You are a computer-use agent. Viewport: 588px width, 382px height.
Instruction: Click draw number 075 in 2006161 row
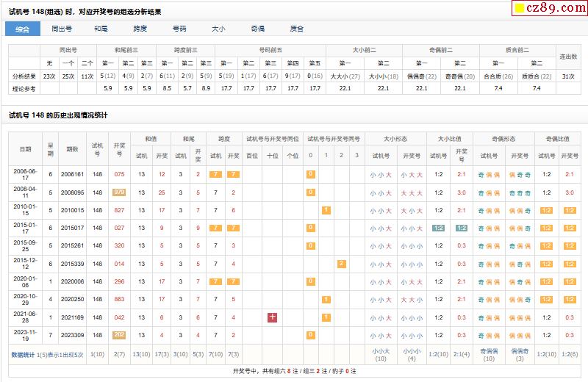click(119, 174)
